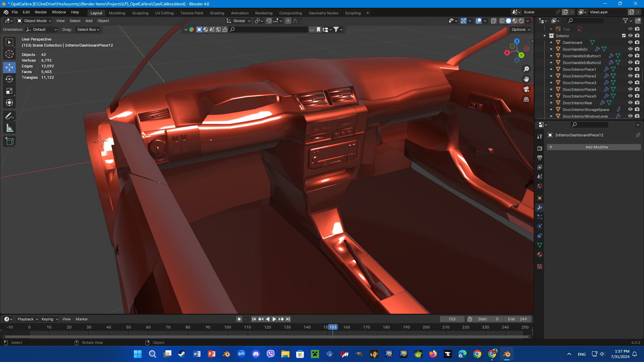The width and height of the screenshot is (644, 362).
Task: Select the Measure tool
Action: tap(9, 128)
